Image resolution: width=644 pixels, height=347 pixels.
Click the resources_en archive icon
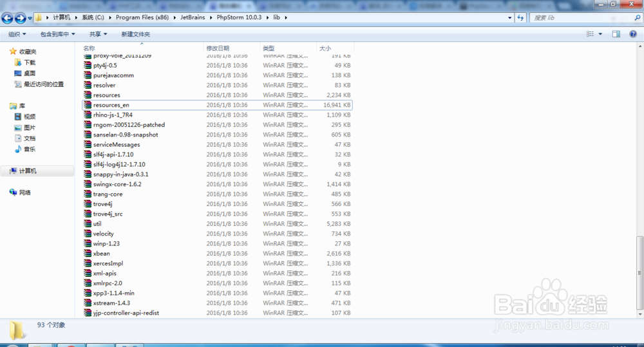[88, 105]
